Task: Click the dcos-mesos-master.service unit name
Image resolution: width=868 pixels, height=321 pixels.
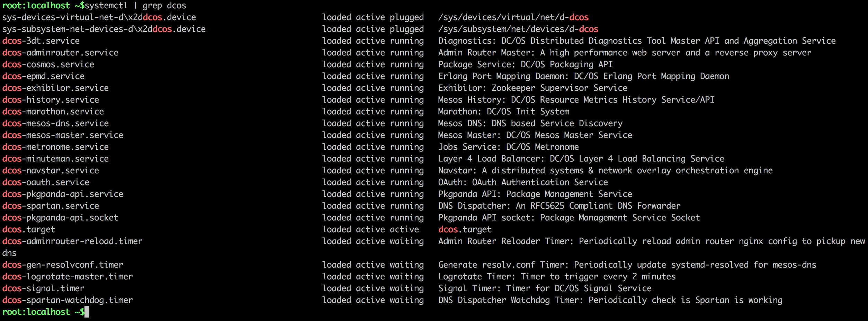Action: click(x=63, y=135)
